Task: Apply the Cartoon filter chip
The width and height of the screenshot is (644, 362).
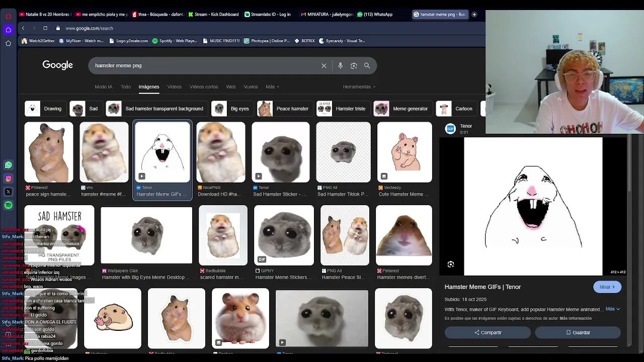Action: (456, 109)
